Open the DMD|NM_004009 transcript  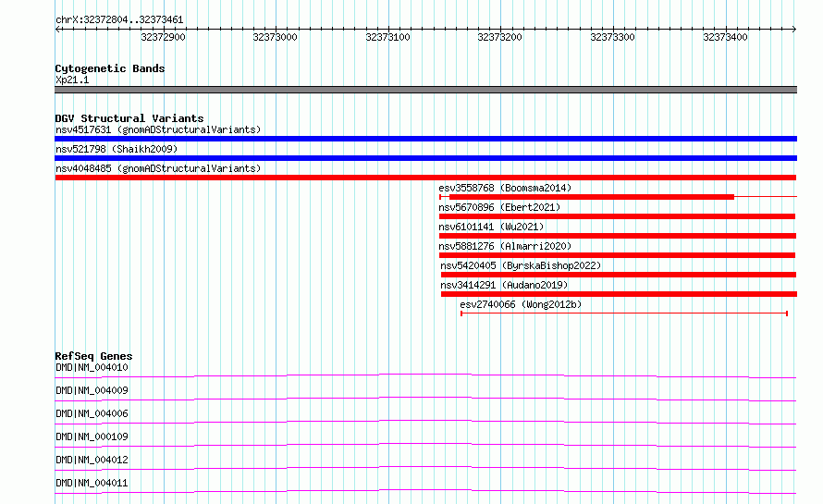coord(92,390)
